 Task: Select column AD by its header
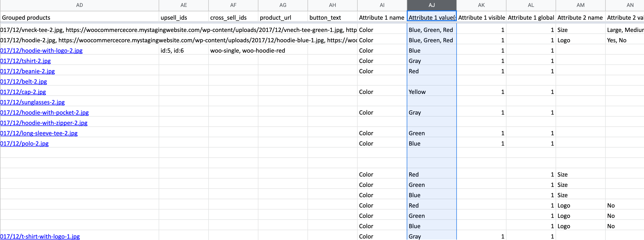(x=80, y=5)
